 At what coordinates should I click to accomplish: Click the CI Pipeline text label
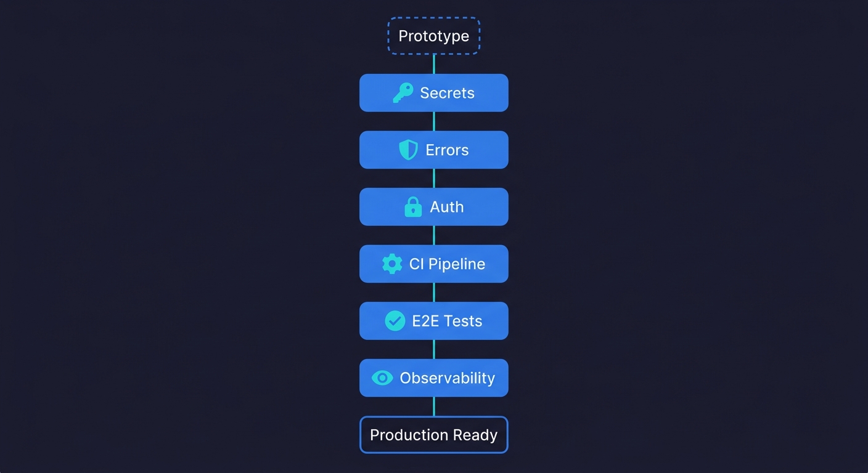[447, 264]
